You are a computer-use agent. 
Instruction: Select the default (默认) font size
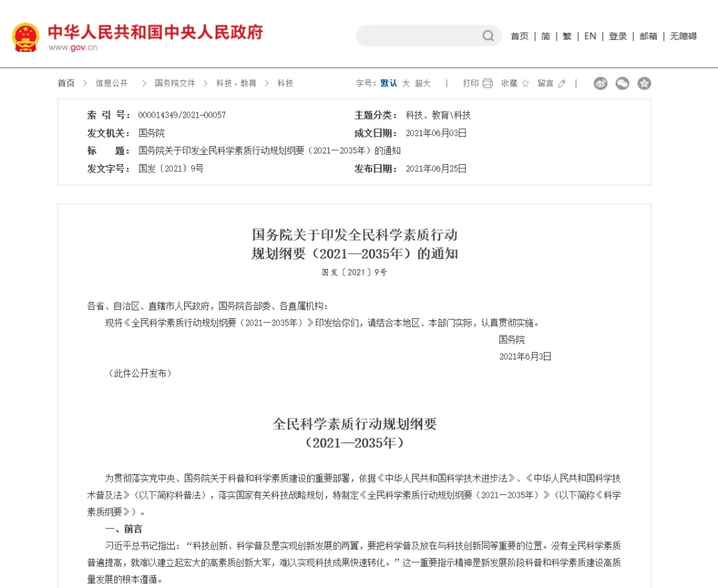389,83
